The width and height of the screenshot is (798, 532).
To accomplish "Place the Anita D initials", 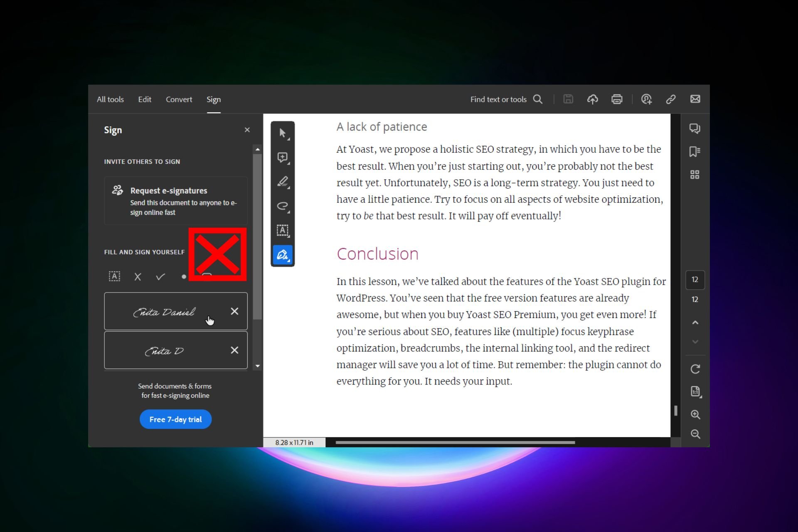I will (164, 351).
